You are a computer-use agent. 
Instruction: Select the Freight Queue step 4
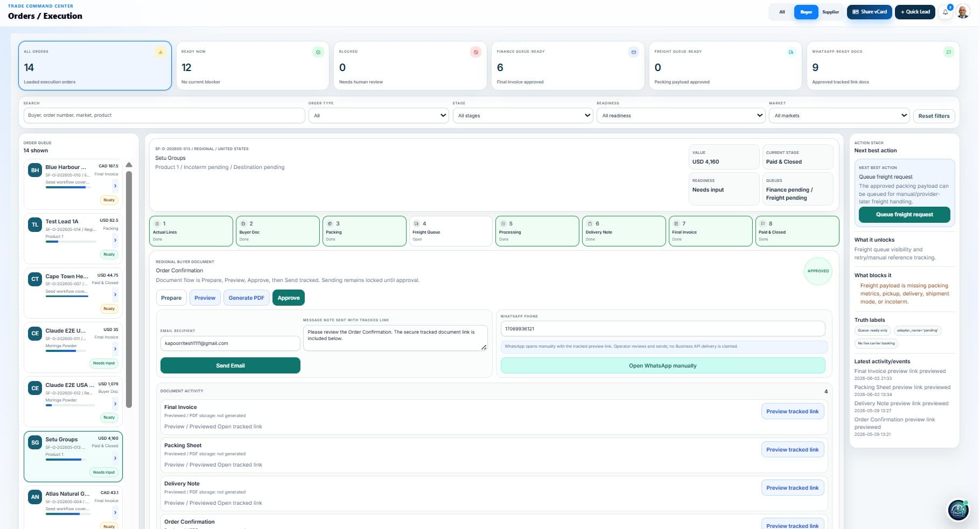[451, 231]
